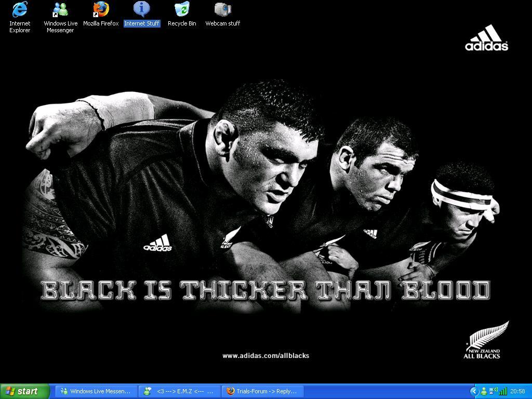This screenshot has height=399, width=532.
Task: Open the Start menu
Action: [25, 391]
